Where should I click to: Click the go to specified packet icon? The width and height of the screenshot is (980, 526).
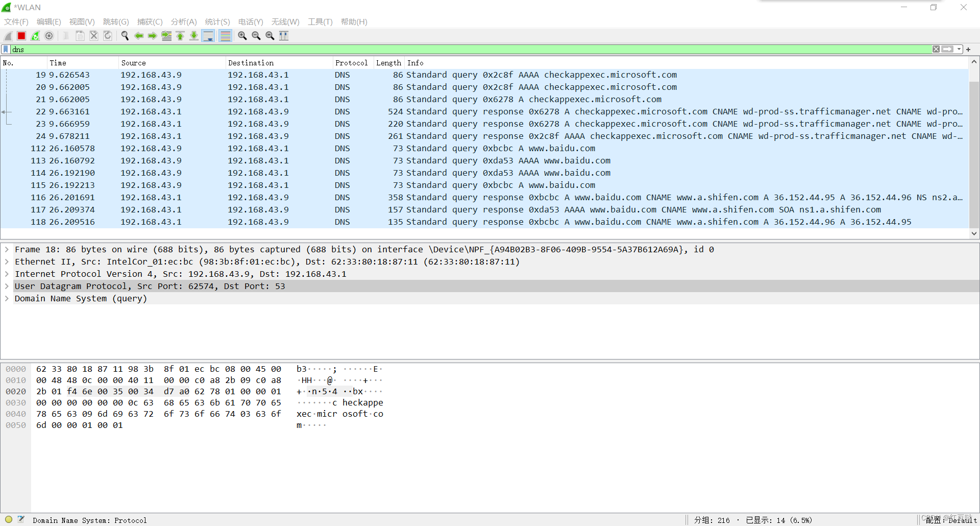click(166, 36)
